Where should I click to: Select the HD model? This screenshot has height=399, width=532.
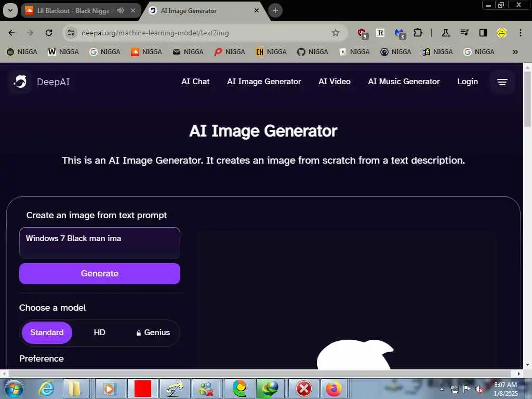99,332
